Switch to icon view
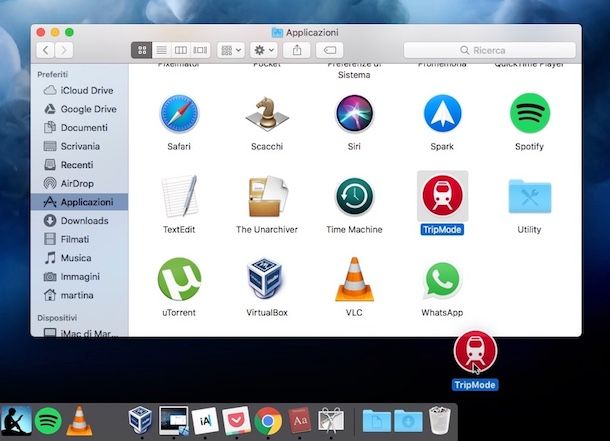 pyautogui.click(x=142, y=50)
